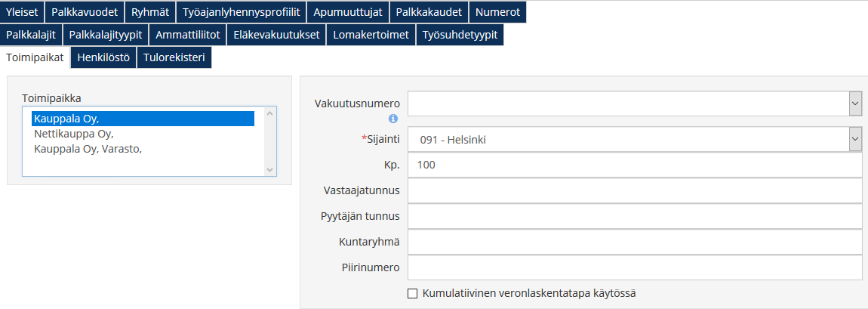Switch to the Henkilöstö tab

click(x=103, y=57)
